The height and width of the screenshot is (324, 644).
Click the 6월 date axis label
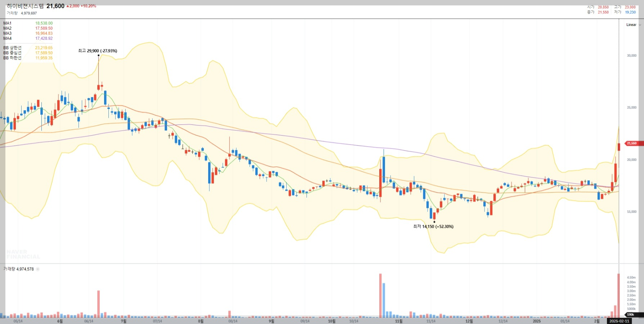(x=60, y=321)
